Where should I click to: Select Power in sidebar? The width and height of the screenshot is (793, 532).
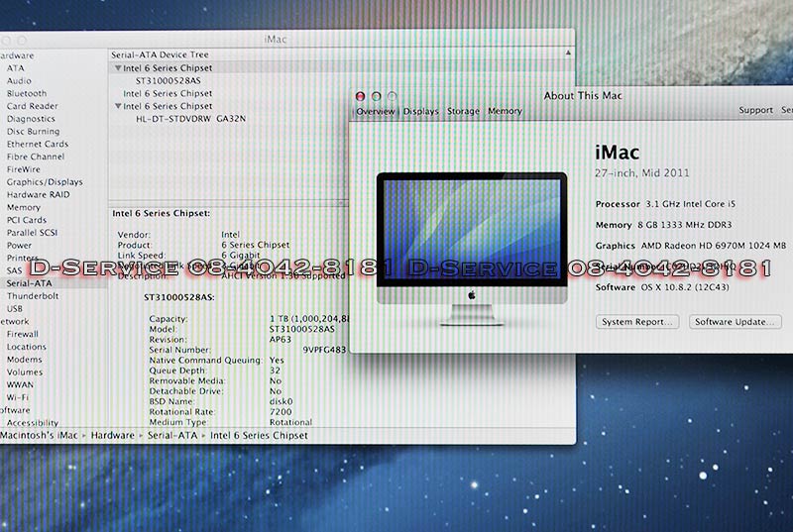coord(19,245)
